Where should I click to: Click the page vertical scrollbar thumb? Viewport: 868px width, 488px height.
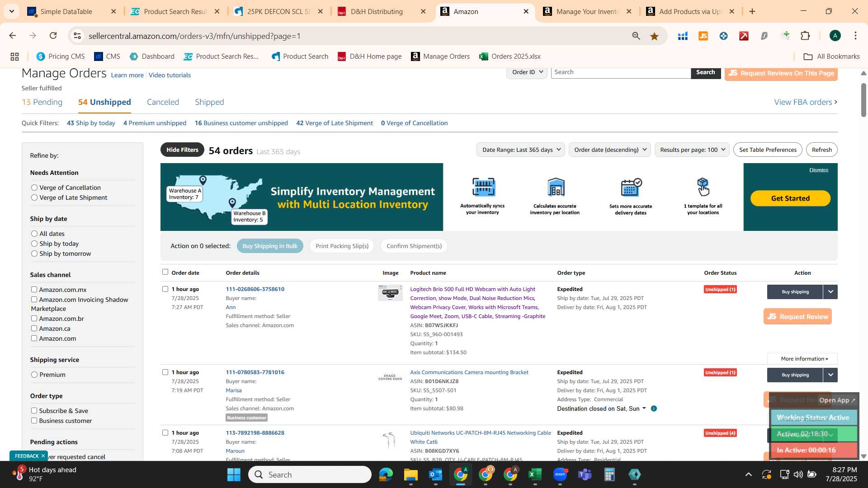pos(863,100)
